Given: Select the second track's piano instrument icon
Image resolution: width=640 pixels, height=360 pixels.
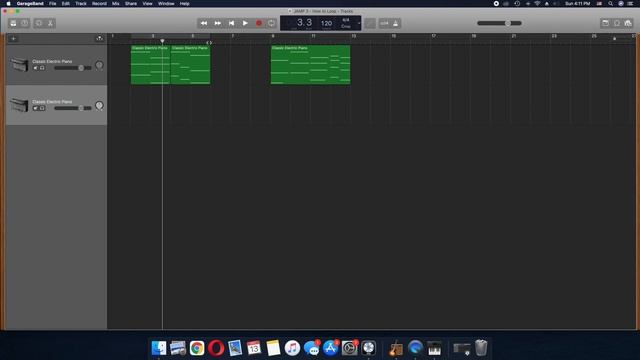Looking at the screenshot, I should (x=19, y=105).
